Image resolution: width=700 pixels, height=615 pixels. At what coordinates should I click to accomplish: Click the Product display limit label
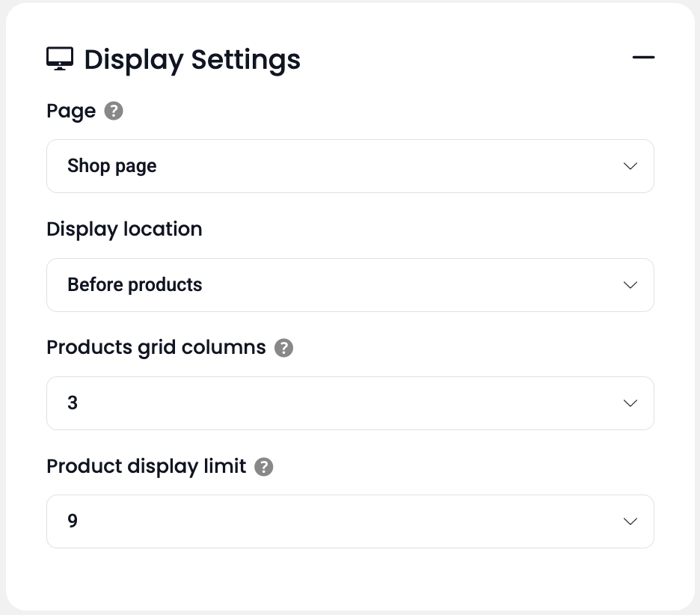[147, 467]
